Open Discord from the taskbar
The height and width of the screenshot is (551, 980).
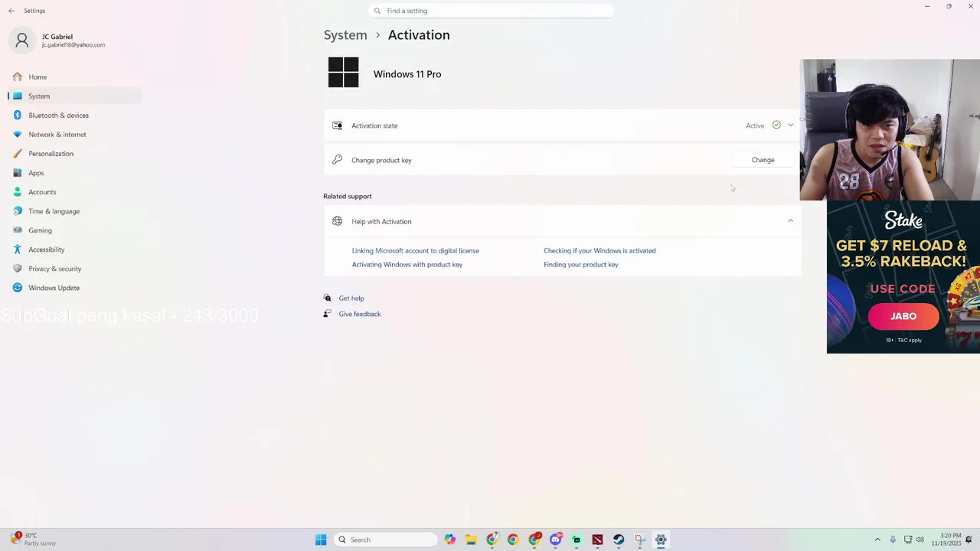point(556,540)
